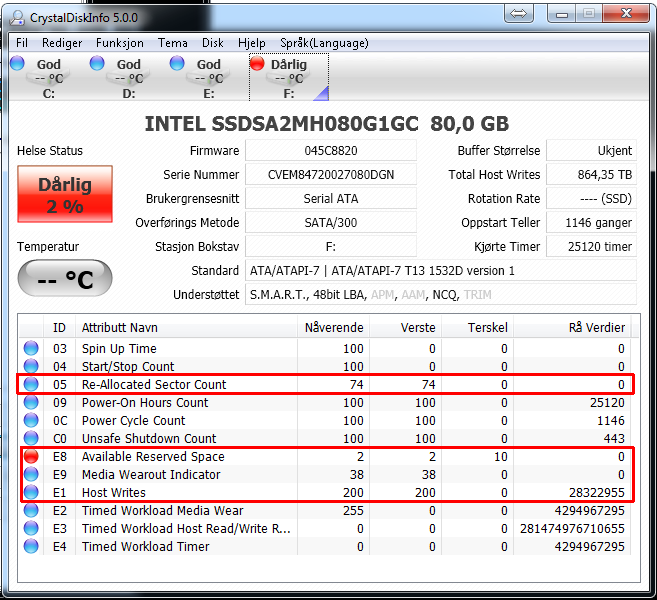Click the greyed APM feature text
The image size is (657, 600).
[383, 295]
